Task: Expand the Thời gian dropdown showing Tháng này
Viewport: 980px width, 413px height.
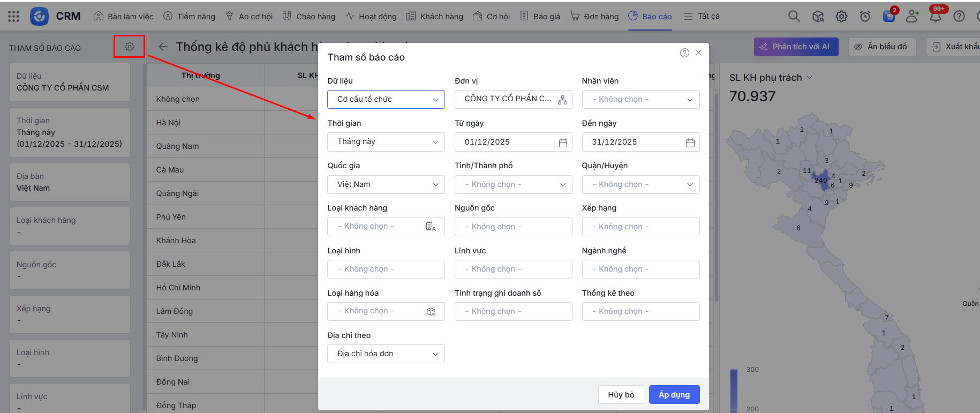Action: pyautogui.click(x=386, y=142)
